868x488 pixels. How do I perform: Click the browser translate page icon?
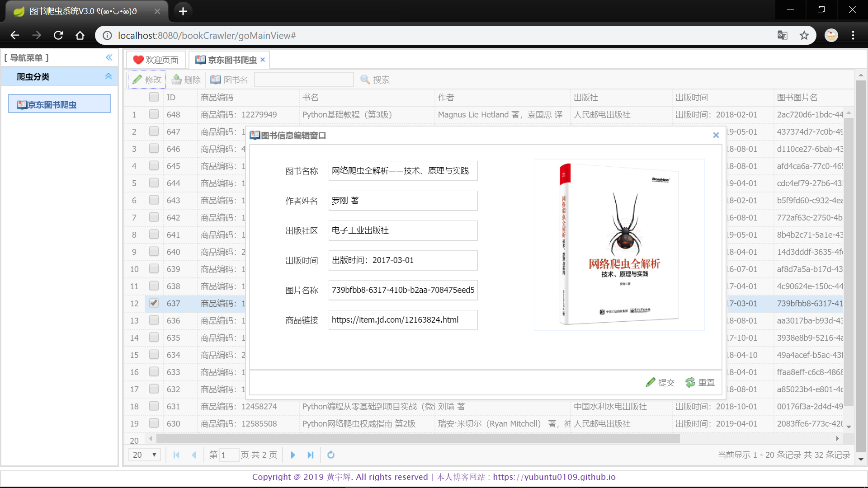[x=782, y=35]
